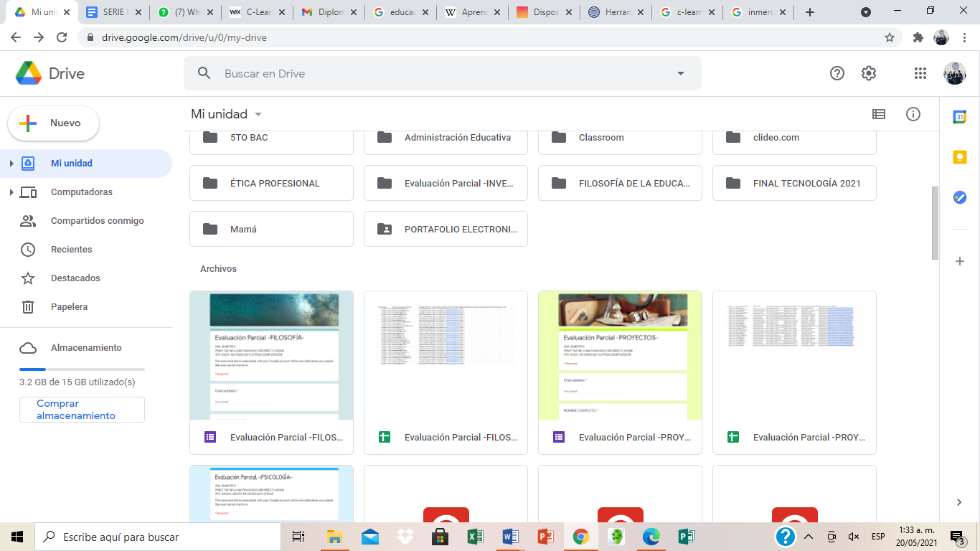
Task: Click the Drive vertical scrollbar
Action: tap(935, 222)
